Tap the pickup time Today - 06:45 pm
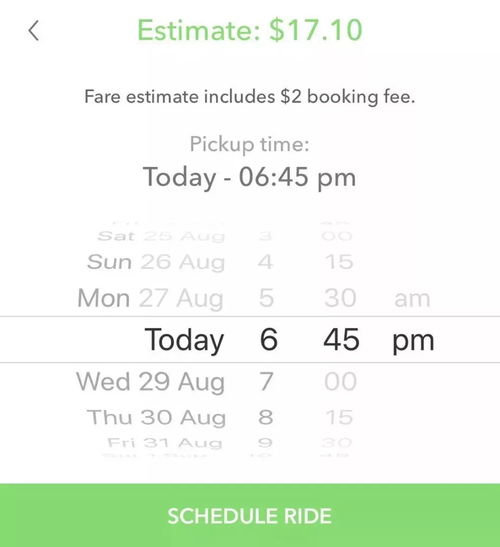 pyautogui.click(x=249, y=178)
